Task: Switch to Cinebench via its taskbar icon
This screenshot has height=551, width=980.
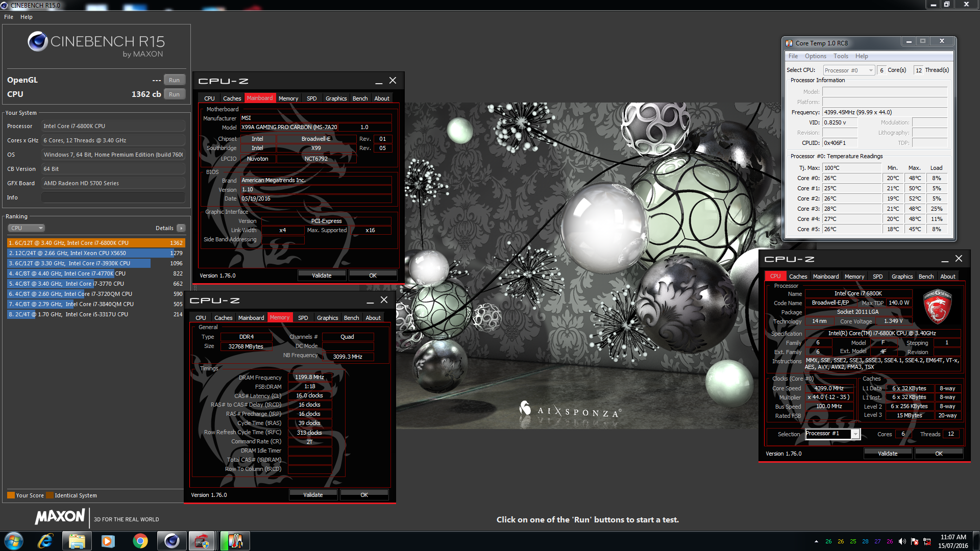Action: (x=171, y=541)
